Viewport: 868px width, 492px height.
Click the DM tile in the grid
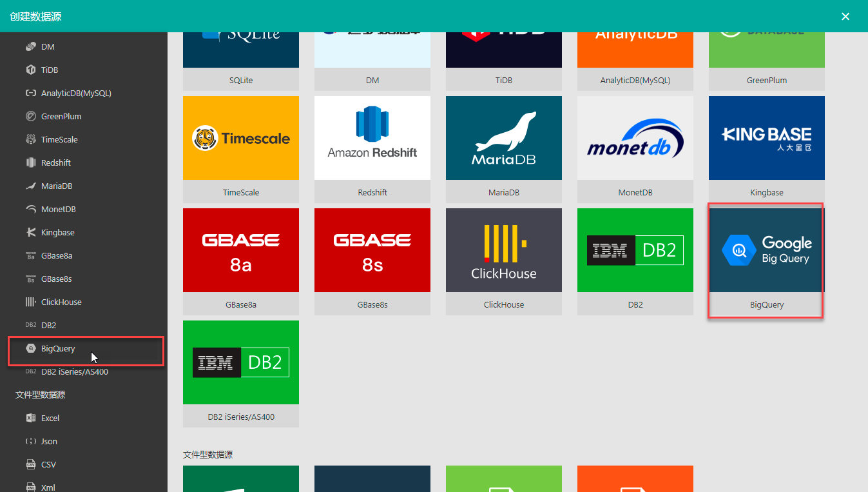(372, 61)
